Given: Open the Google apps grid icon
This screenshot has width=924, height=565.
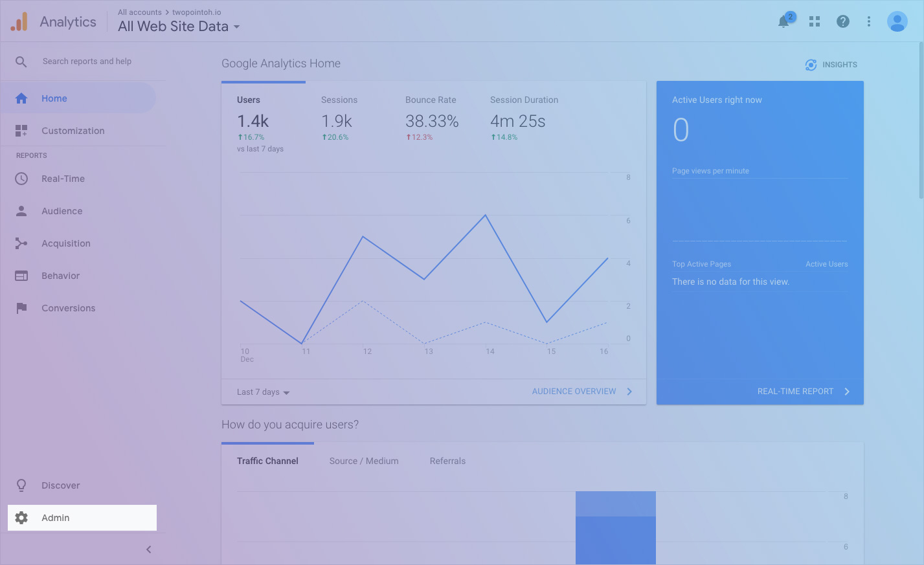Looking at the screenshot, I should click(815, 21).
